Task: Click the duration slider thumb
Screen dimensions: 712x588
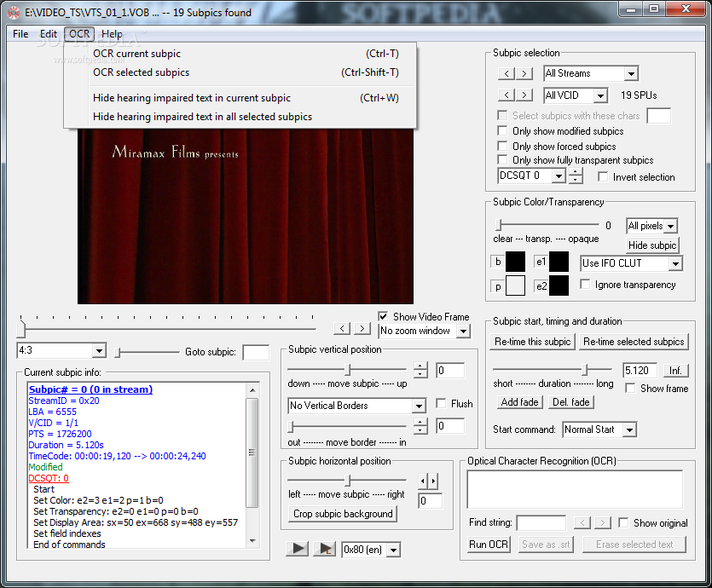Action: click(x=585, y=370)
